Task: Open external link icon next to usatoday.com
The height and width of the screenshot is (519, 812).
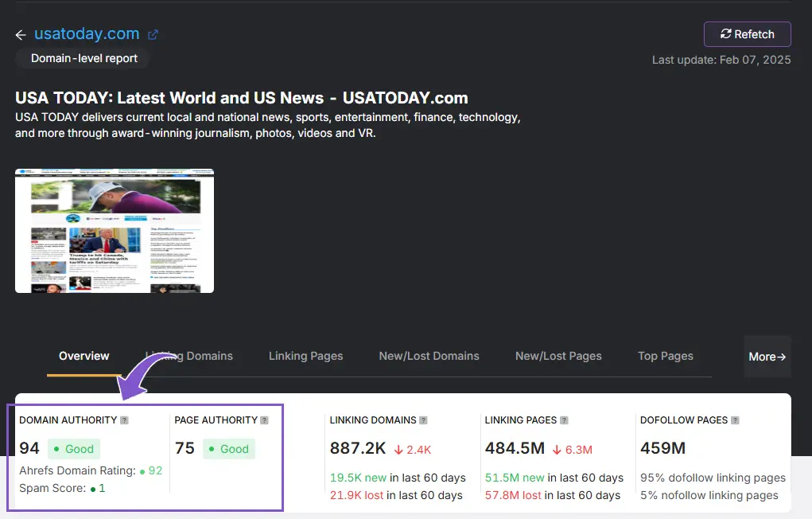Action: coord(153,35)
